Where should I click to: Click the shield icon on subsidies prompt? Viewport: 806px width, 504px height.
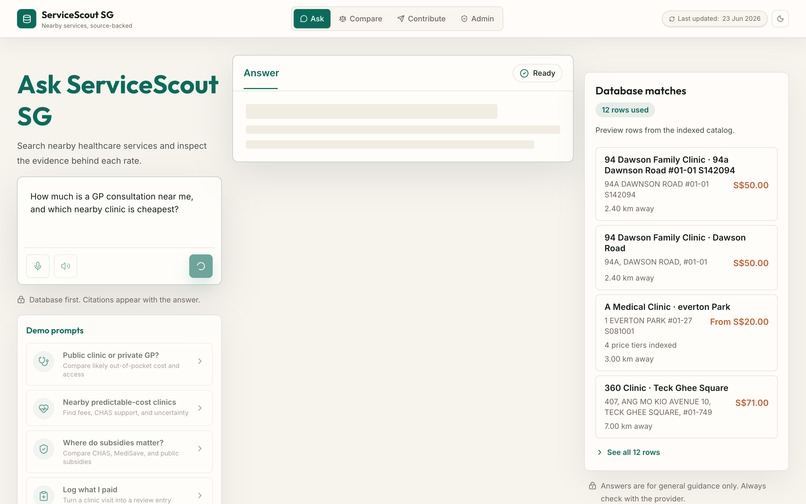(44, 449)
